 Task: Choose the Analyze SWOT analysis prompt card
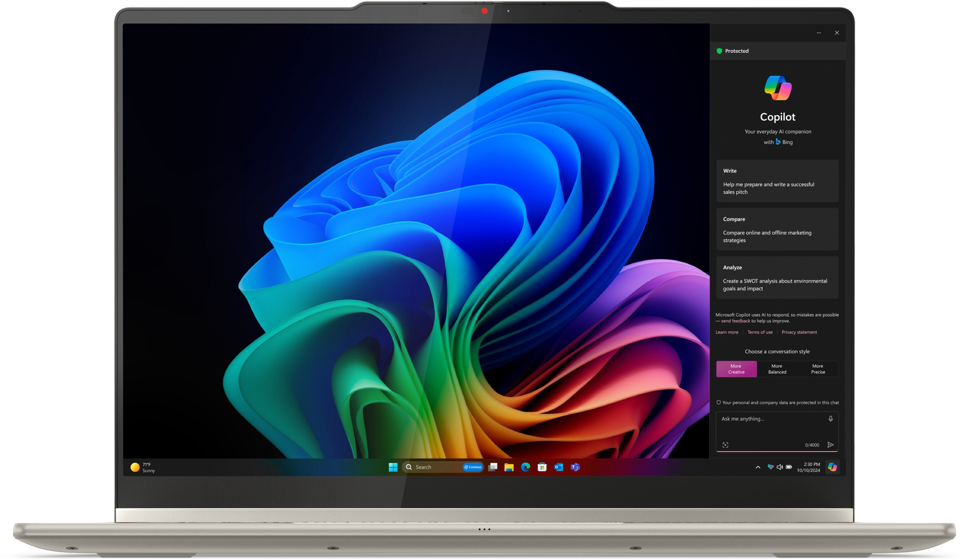click(x=777, y=278)
